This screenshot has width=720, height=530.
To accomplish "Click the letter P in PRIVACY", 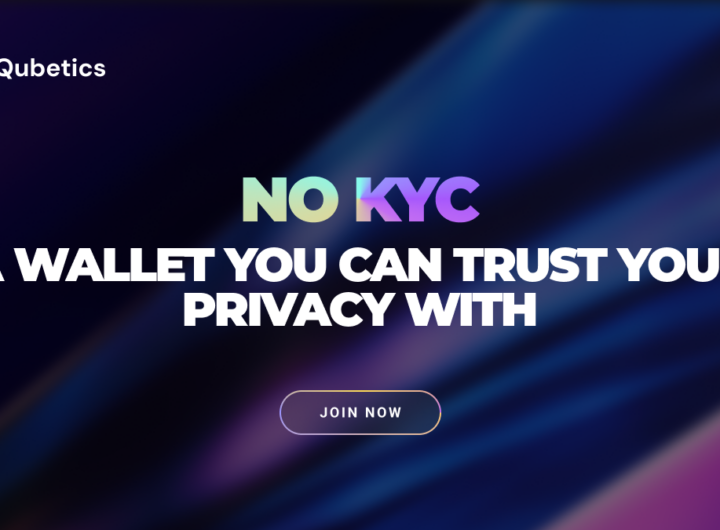I will coord(197,310).
